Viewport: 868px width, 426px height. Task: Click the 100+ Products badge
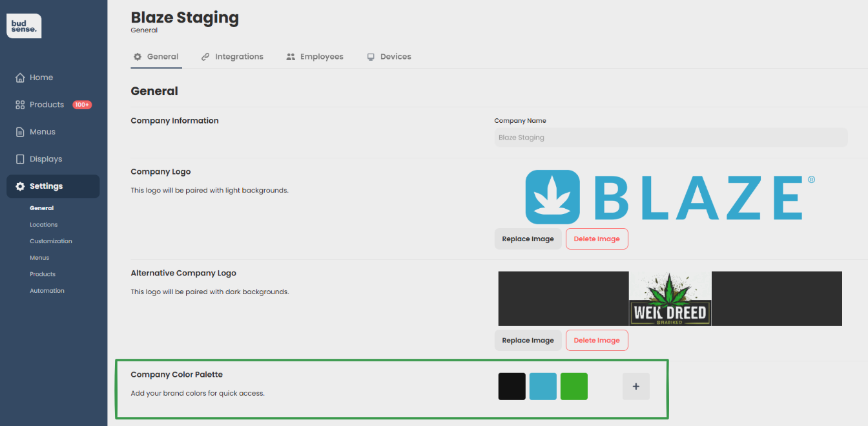coord(82,105)
